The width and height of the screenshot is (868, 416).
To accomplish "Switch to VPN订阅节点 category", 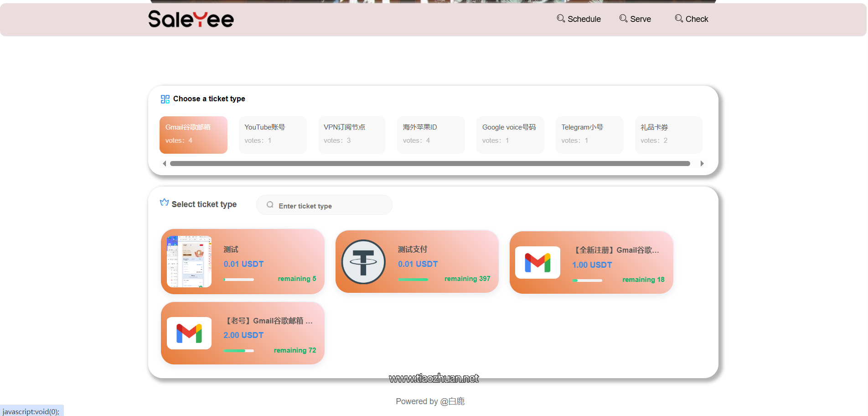I will tap(351, 135).
